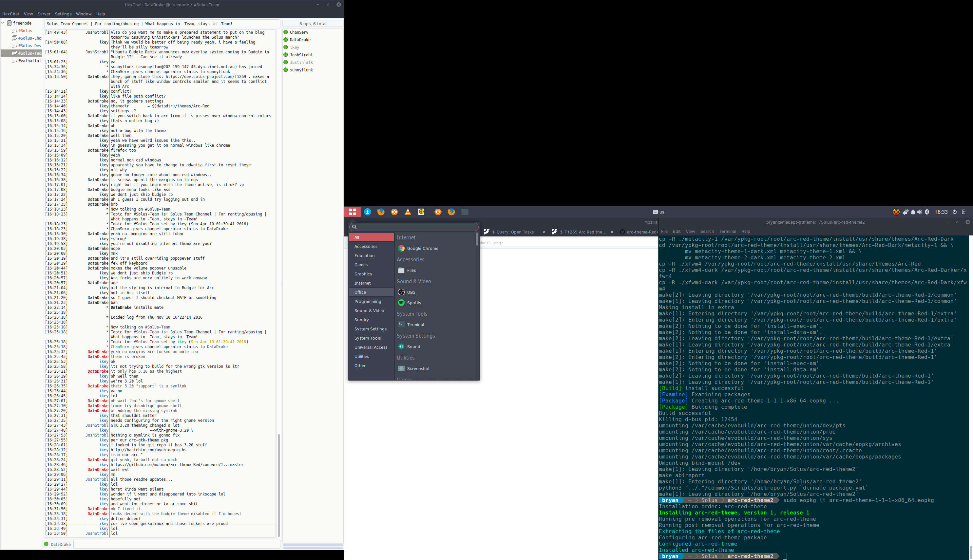Select user sunnyflunk in user list
The height and width of the screenshot is (560, 973).
pos(298,70)
